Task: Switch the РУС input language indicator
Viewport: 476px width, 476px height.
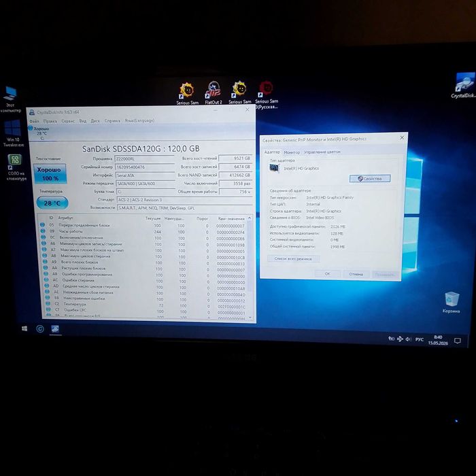Action: (420, 339)
